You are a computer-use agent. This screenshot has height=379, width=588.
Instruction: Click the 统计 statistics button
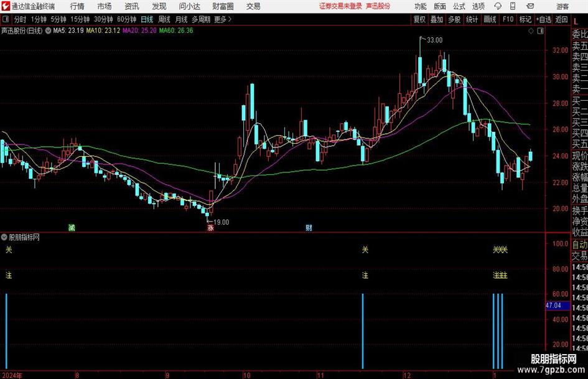[472, 19]
